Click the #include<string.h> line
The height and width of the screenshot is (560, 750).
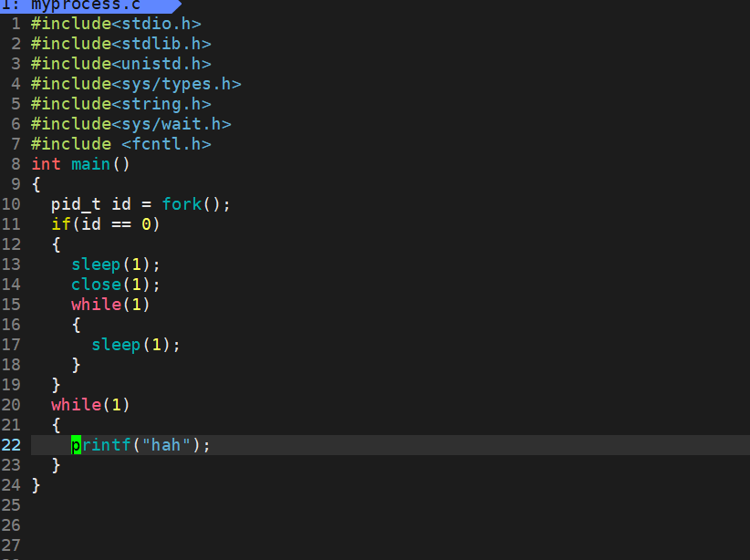coord(121,104)
